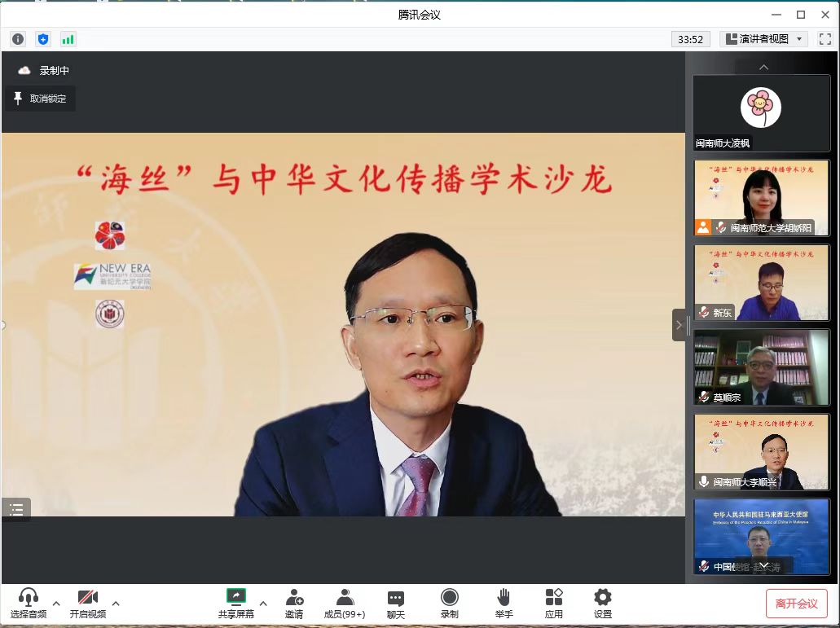Open the Members (成员) list panel
840x628 pixels.
click(x=345, y=597)
